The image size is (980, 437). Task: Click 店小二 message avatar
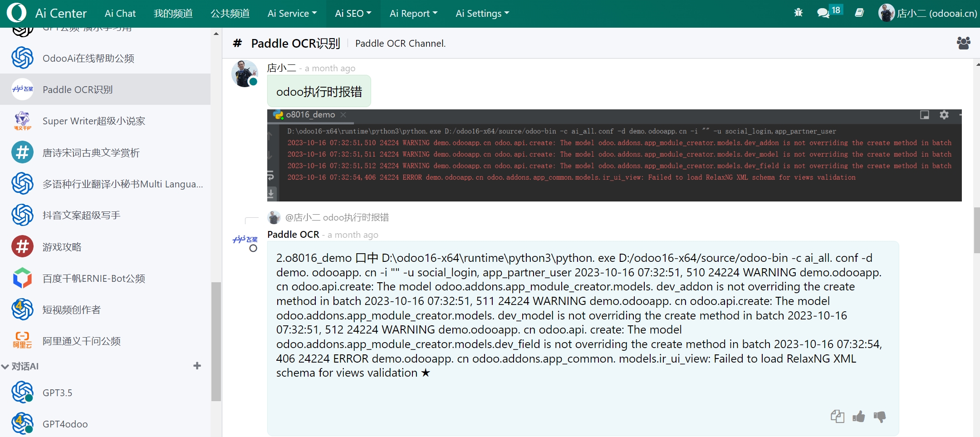point(245,74)
